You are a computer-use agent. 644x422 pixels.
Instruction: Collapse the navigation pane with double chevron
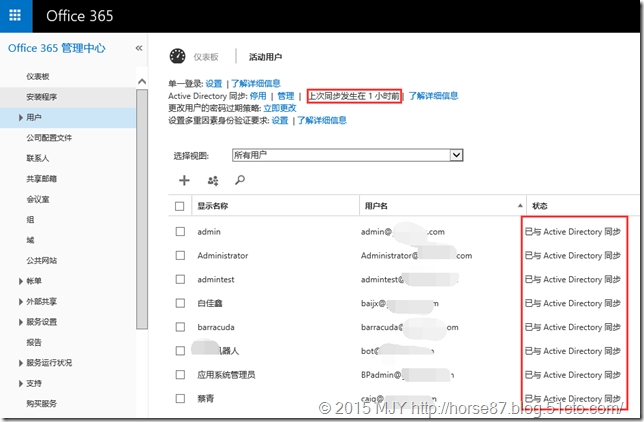click(x=139, y=48)
